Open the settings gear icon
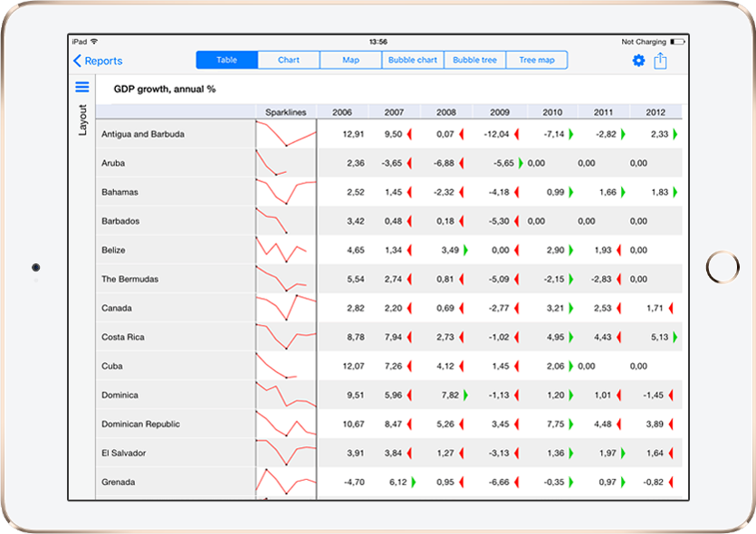 [x=638, y=61]
